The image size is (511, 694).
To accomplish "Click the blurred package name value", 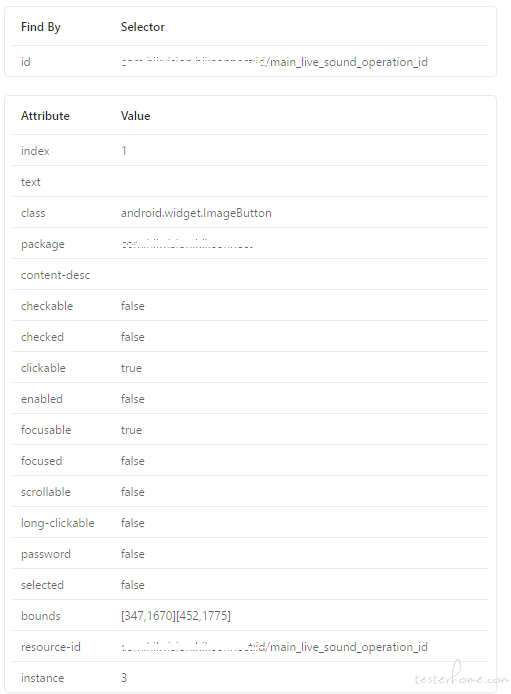I will [187, 244].
